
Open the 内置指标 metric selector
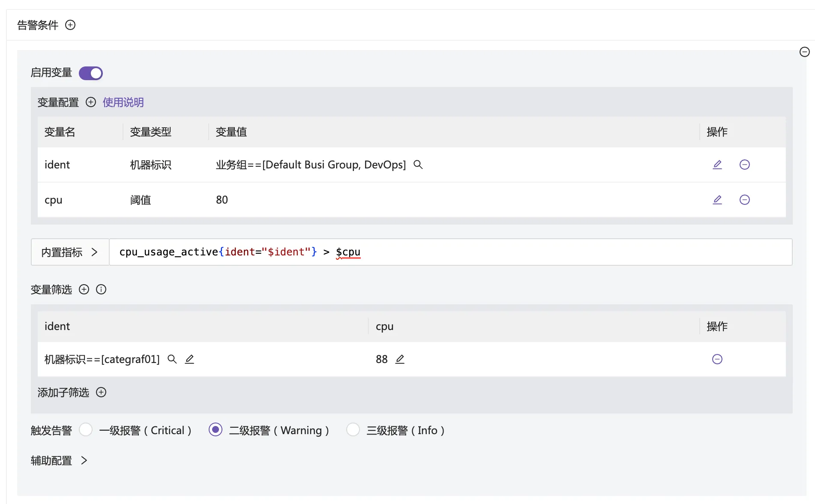click(x=70, y=252)
